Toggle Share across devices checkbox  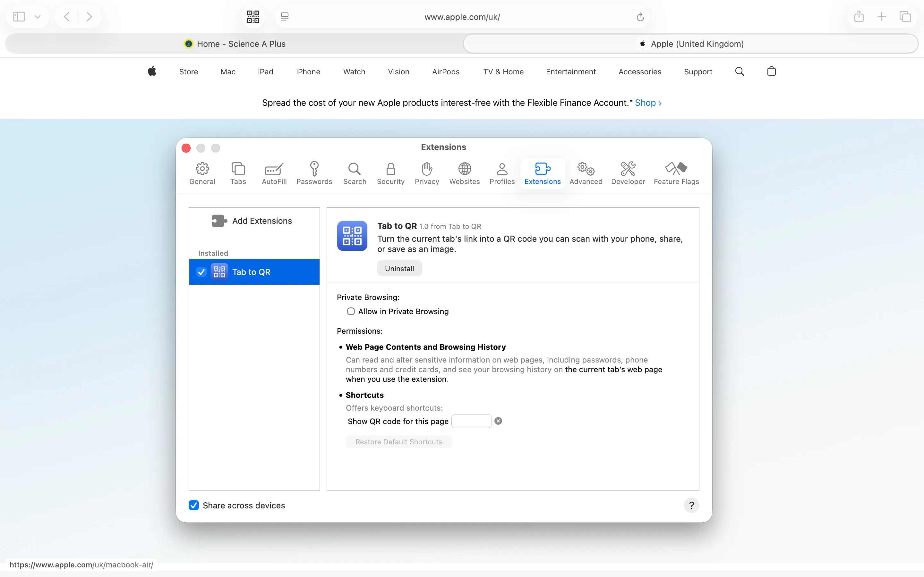click(193, 505)
